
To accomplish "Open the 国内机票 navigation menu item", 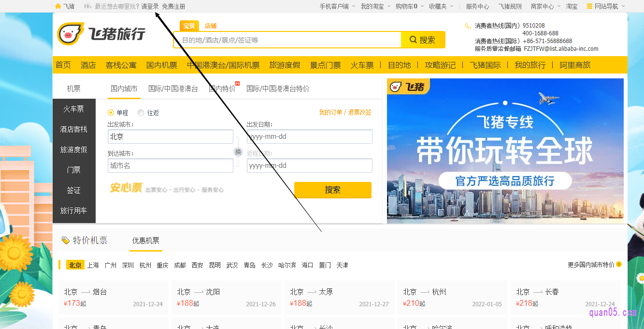I will pos(162,65).
